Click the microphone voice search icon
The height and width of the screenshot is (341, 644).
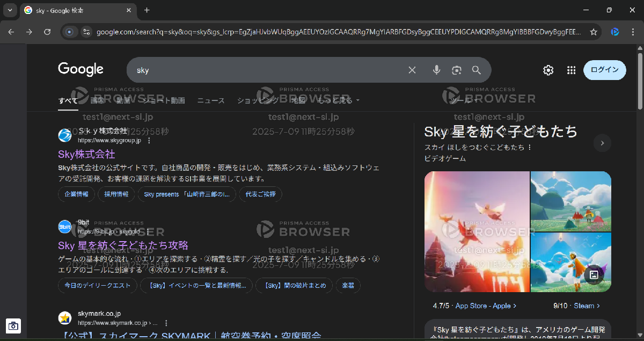click(437, 70)
